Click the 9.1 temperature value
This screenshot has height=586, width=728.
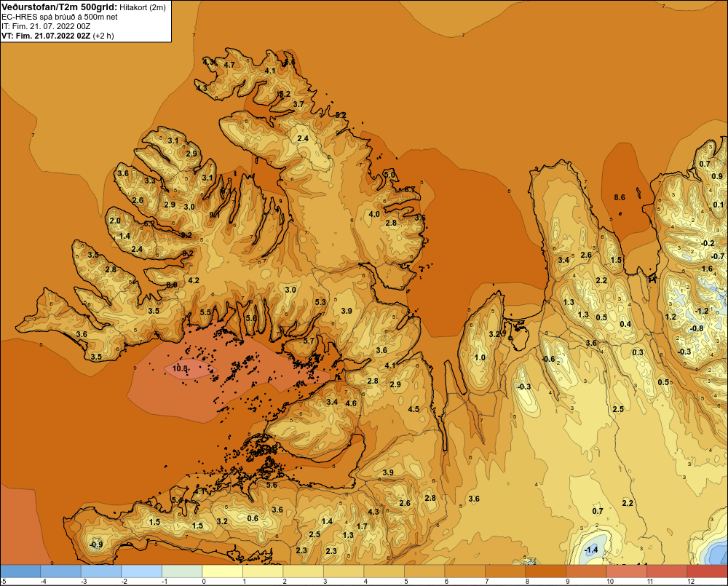pos(215,215)
